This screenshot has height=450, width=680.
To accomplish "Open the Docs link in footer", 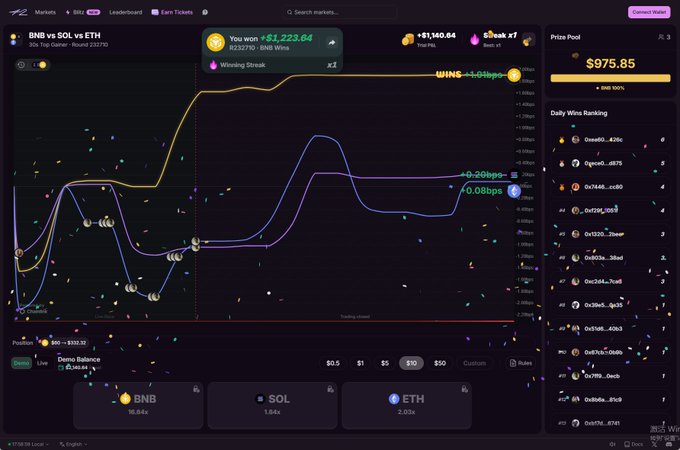I will (x=634, y=444).
